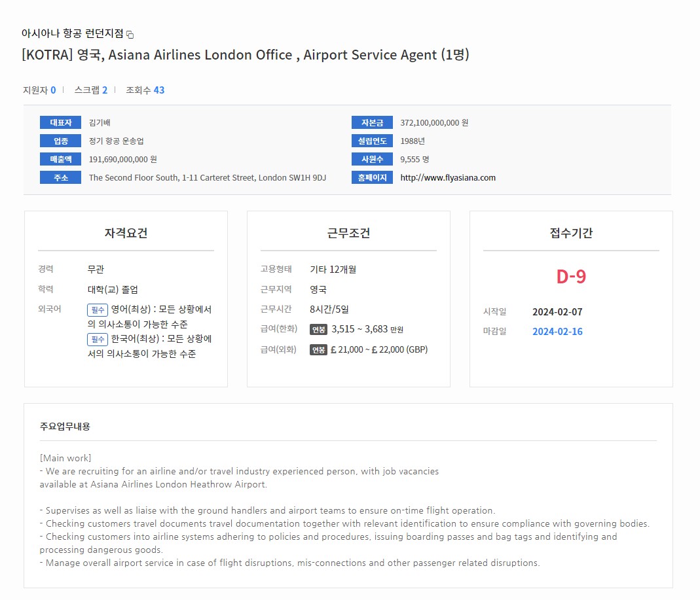Screen dimensions: 700x600
Task: Select the founding year 1988년
Action: [413, 141]
